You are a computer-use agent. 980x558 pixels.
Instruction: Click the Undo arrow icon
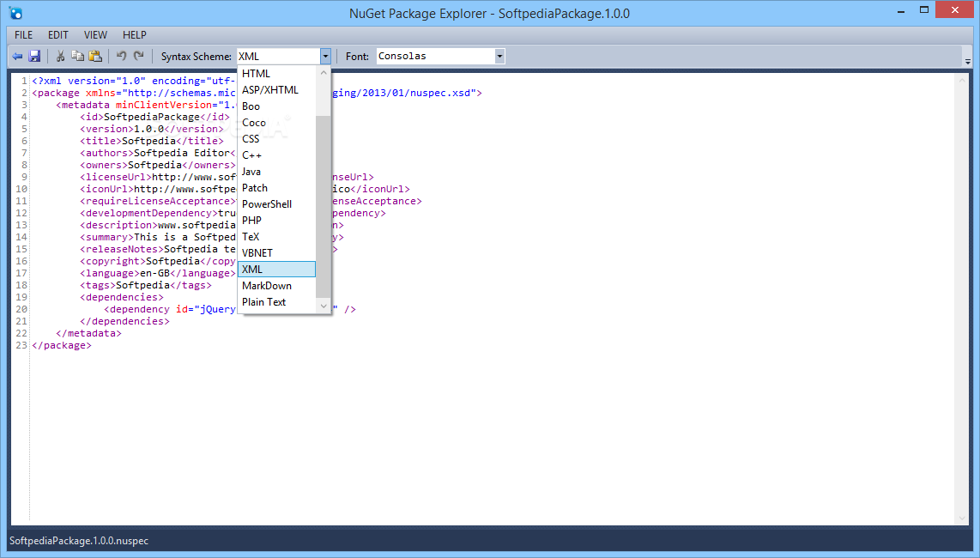point(121,57)
